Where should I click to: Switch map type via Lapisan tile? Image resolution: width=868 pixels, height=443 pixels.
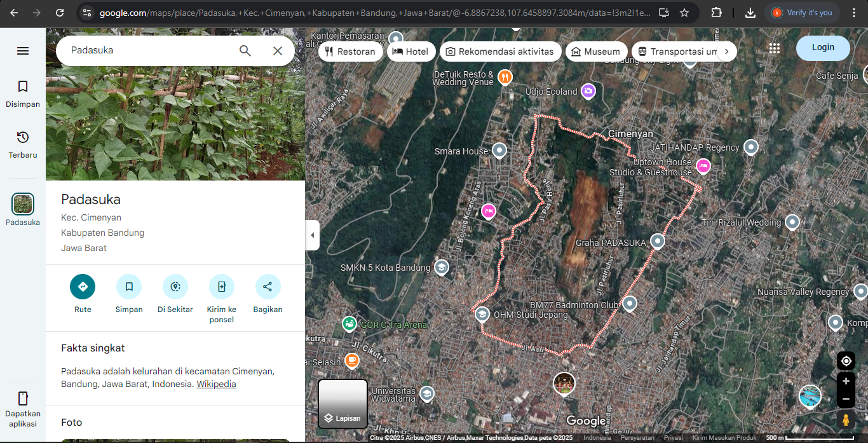(343, 404)
